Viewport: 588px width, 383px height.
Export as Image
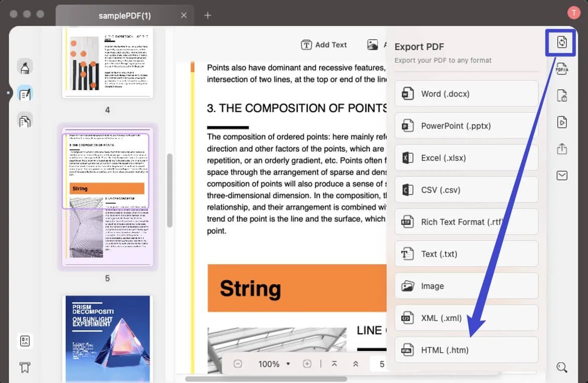(466, 286)
